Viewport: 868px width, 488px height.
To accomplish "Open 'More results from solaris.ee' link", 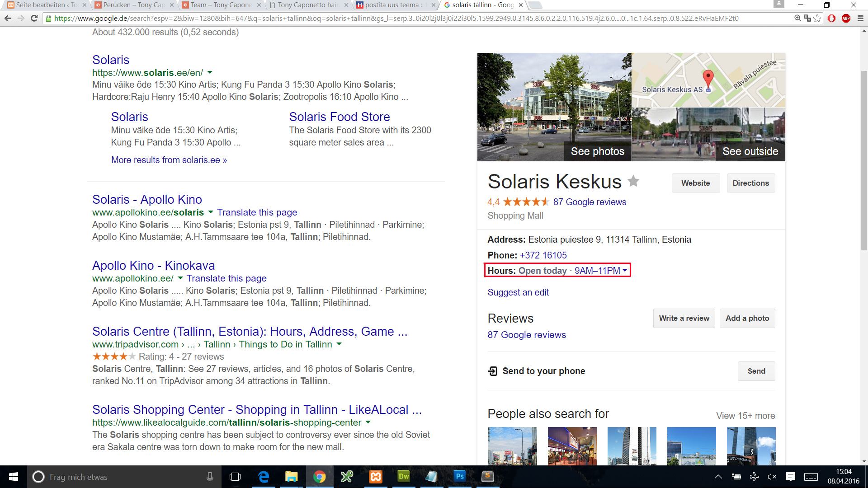I will [169, 160].
